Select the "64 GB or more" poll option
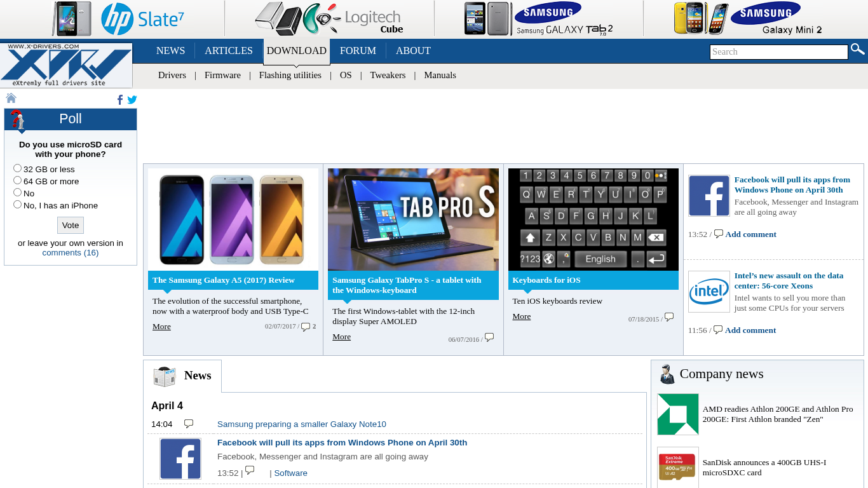 18,180
